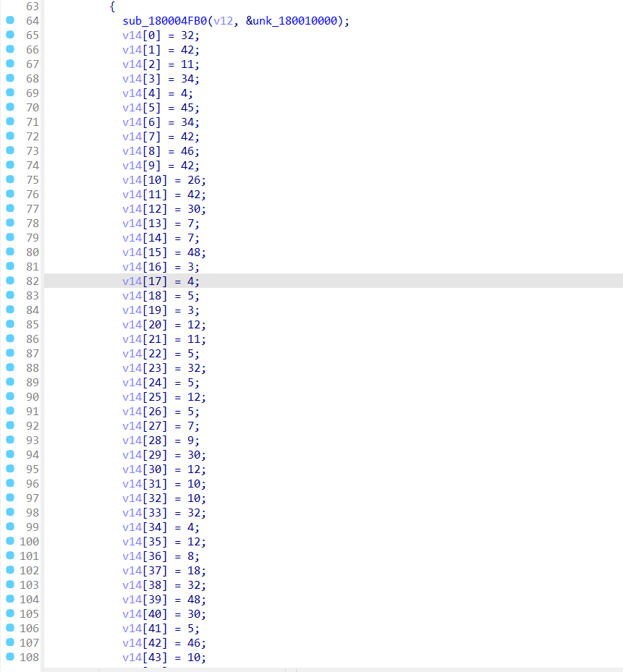Toggle breakpoint dot on line 70
Screen dimensions: 623x672
(10, 107)
